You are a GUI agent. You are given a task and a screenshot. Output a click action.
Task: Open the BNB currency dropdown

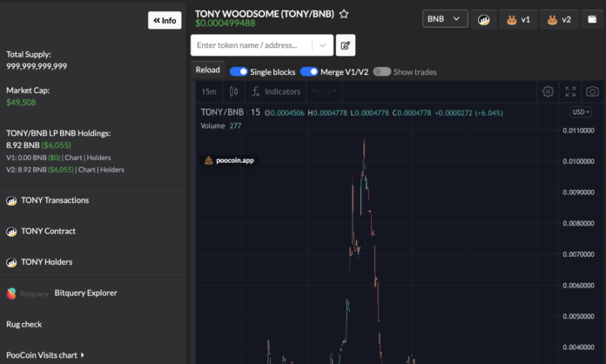[x=445, y=19]
